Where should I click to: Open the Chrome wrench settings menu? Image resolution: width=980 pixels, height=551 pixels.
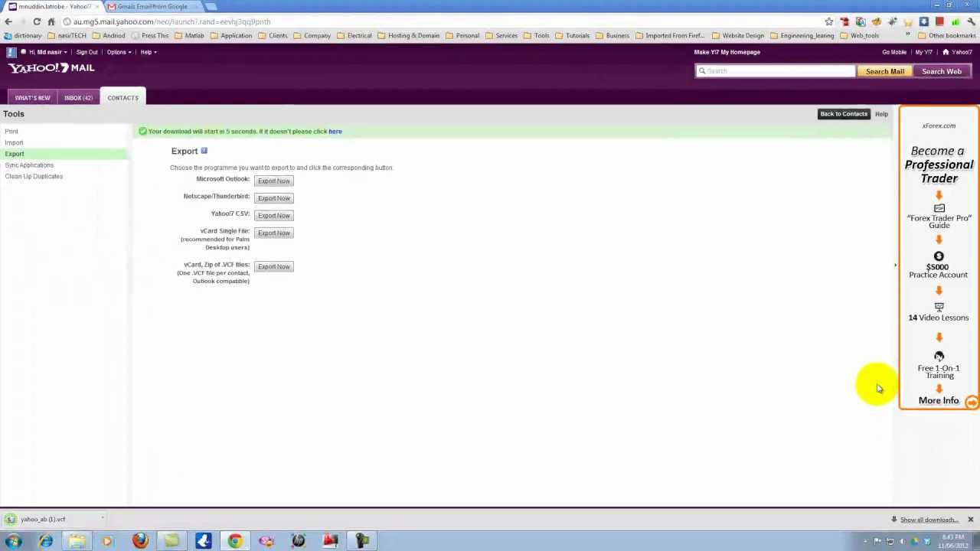pos(971,21)
